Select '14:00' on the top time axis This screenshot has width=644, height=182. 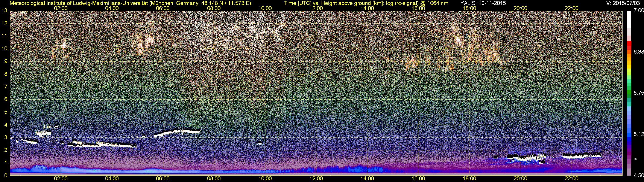pyautogui.click(x=367, y=8)
